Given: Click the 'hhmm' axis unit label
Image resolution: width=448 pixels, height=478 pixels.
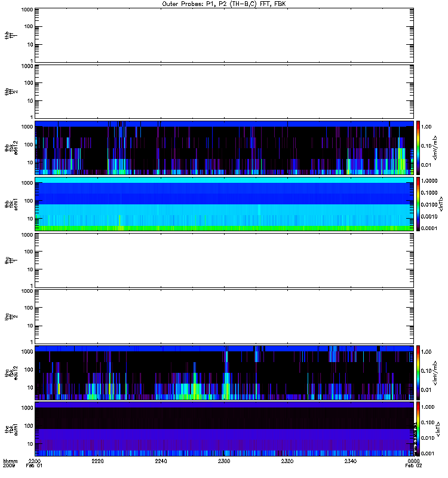Looking at the screenshot, I should (10, 461).
